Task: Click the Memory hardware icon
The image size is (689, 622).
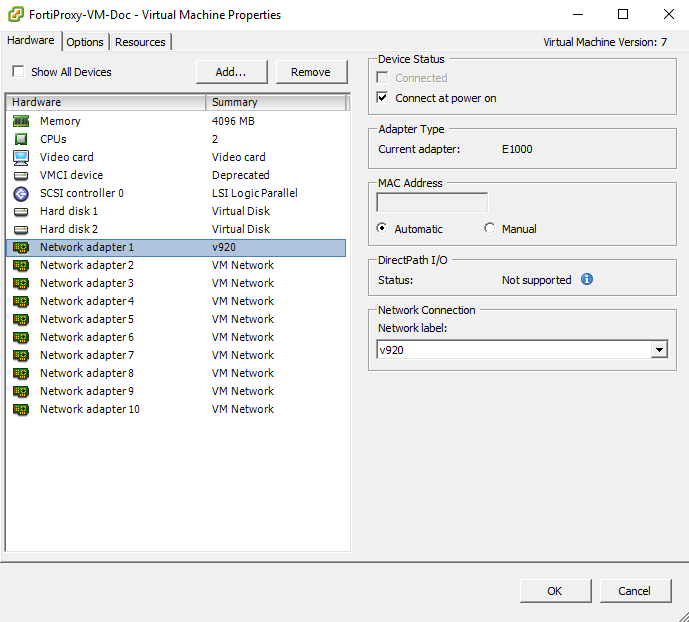Action: (21, 121)
